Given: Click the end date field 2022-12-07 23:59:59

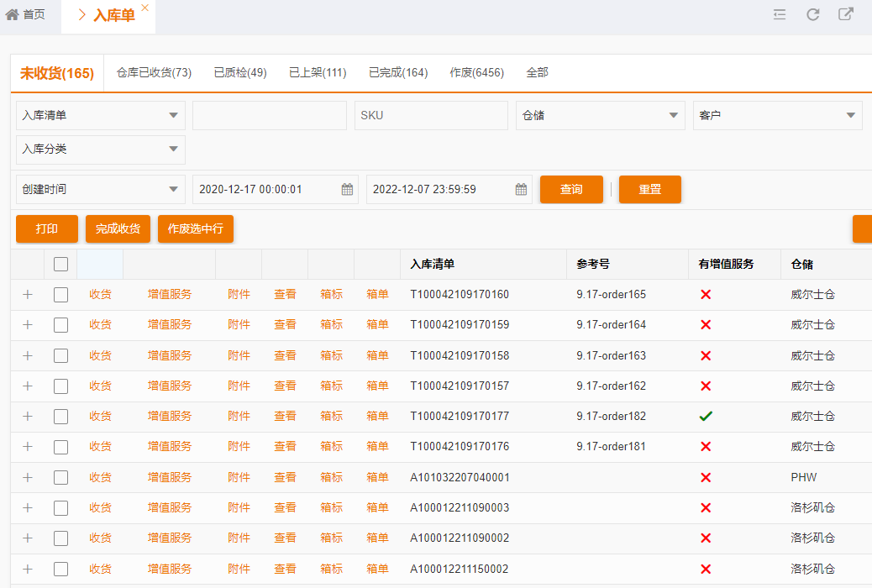Looking at the screenshot, I should point(449,189).
